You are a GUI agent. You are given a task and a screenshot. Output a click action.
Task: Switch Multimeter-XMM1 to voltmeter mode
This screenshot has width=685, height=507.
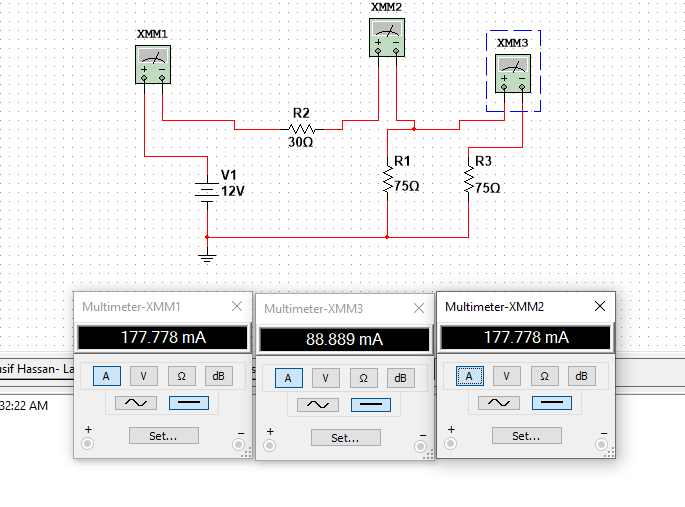(144, 376)
